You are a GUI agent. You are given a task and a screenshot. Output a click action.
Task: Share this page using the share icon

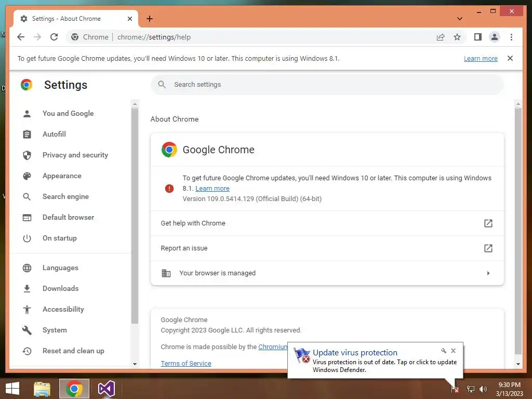[441, 37]
